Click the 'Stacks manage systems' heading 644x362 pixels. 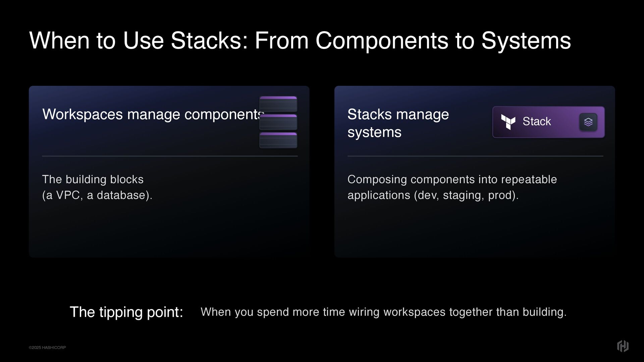pyautogui.click(x=398, y=123)
